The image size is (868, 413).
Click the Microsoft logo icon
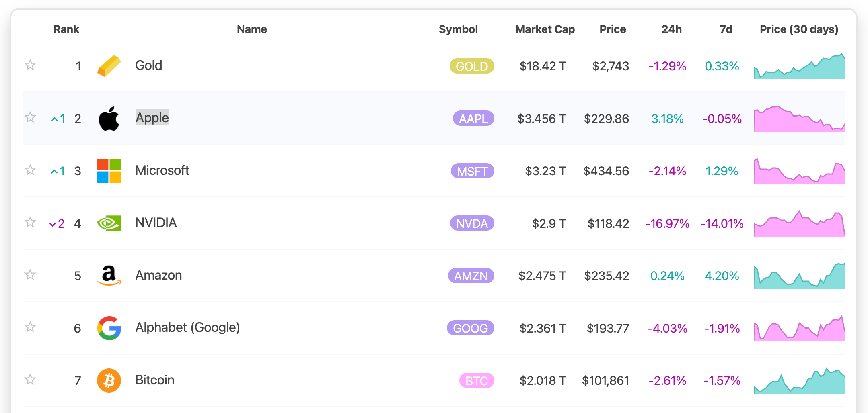pyautogui.click(x=109, y=171)
